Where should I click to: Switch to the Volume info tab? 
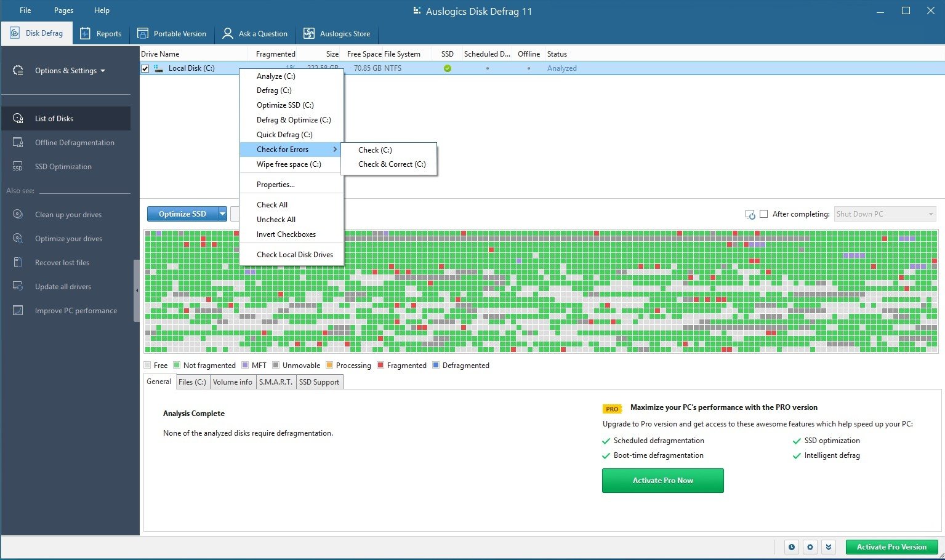pos(233,382)
